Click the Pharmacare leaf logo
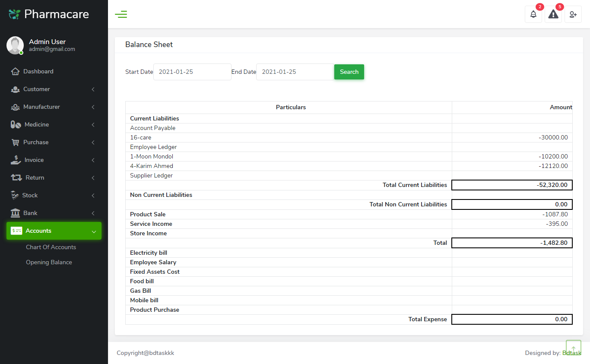This screenshot has height=364, width=590. (13, 13)
